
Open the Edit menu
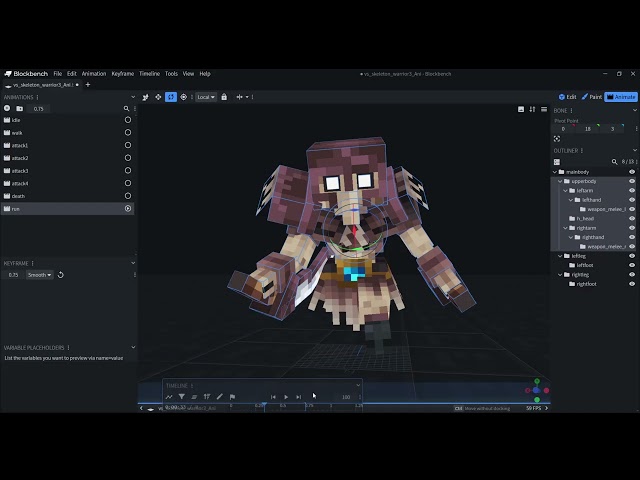[72, 74]
